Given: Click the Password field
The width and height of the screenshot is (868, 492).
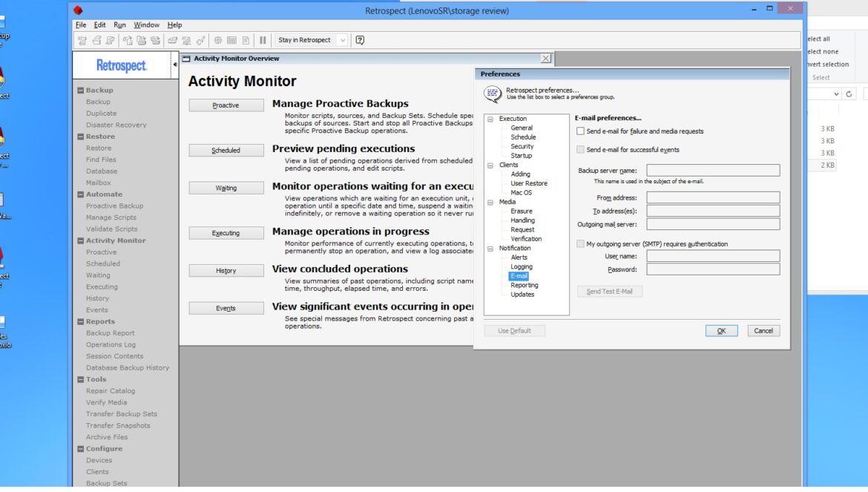Looking at the screenshot, I should 713,269.
